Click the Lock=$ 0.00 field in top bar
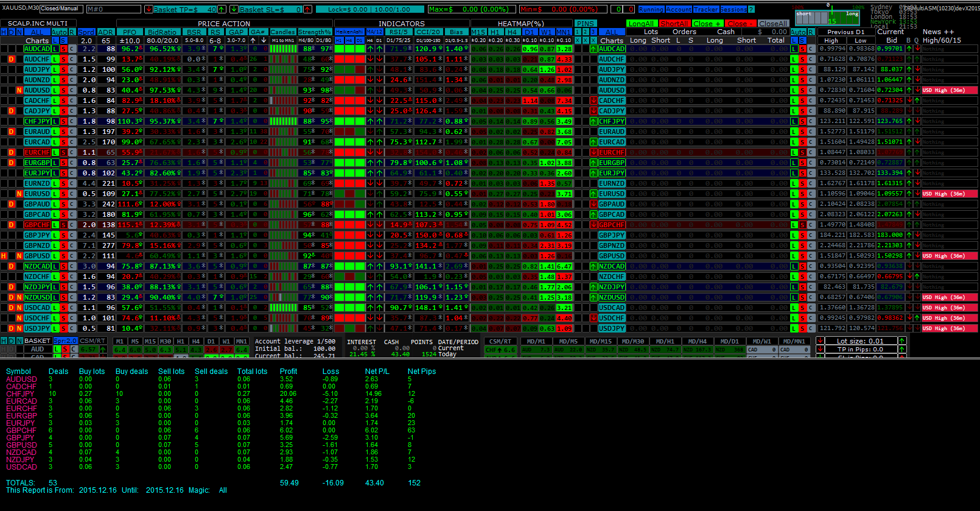Image resolution: width=980 pixels, height=511 pixels. pos(370,9)
